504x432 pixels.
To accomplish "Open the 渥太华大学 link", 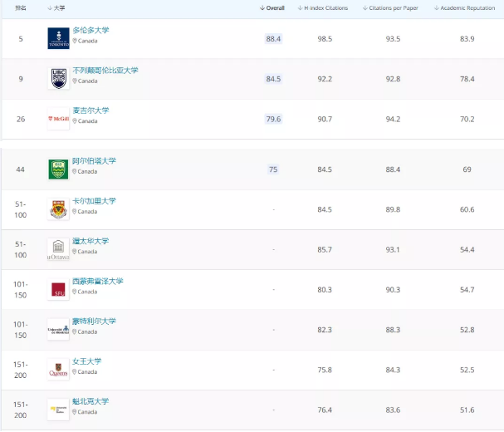I will click(91, 241).
